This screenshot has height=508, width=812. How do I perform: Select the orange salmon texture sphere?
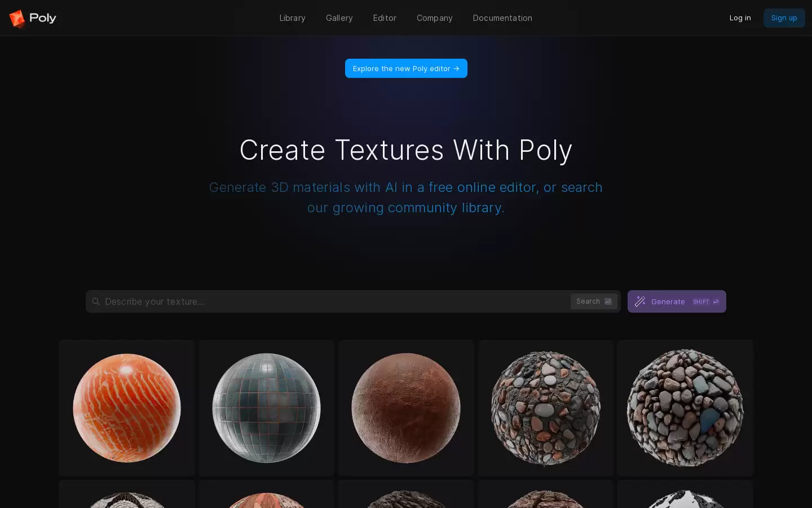(x=127, y=408)
